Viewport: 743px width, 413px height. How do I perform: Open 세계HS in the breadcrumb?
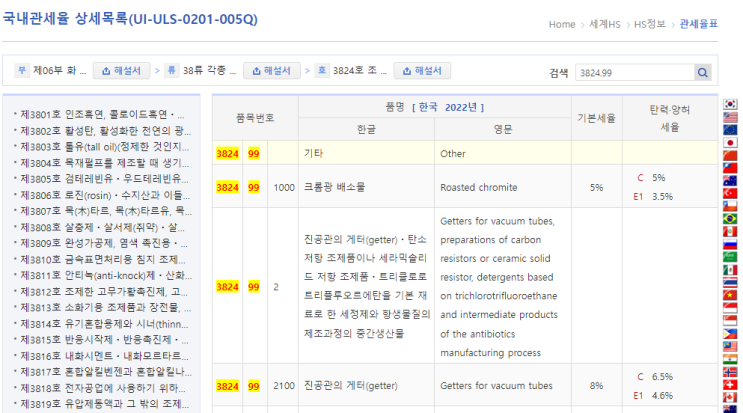point(606,24)
